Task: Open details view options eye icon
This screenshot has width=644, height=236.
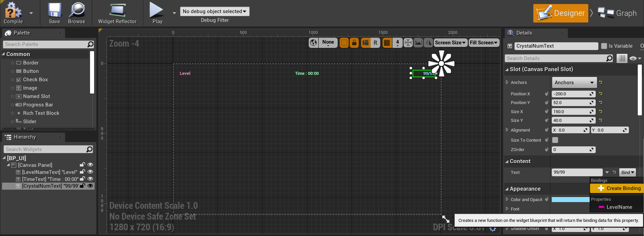Action: pos(635,58)
